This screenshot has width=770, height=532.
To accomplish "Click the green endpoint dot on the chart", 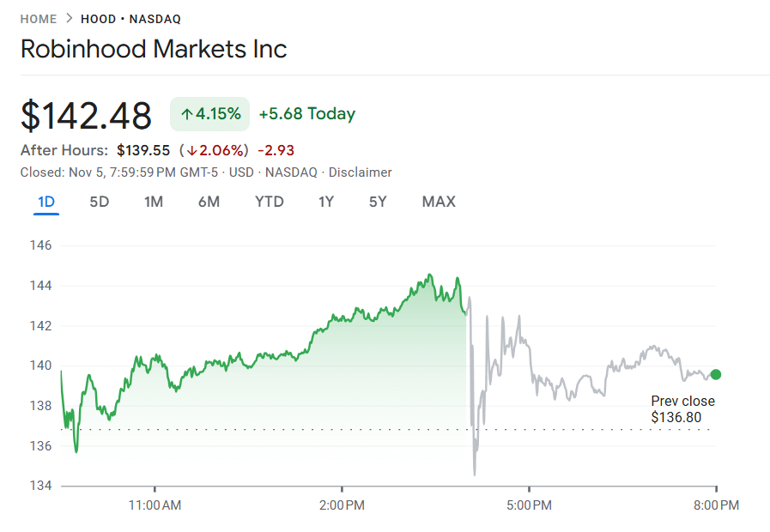I will pos(715,374).
